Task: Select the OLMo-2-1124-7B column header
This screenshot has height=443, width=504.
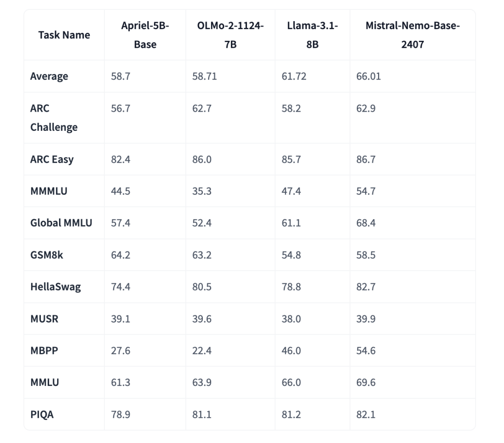Action: [230, 35]
